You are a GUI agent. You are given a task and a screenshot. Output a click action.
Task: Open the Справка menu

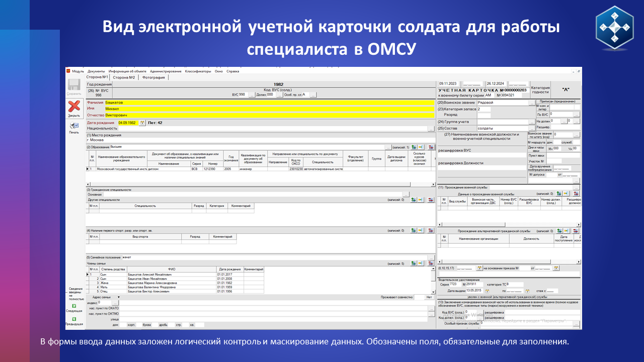point(233,71)
